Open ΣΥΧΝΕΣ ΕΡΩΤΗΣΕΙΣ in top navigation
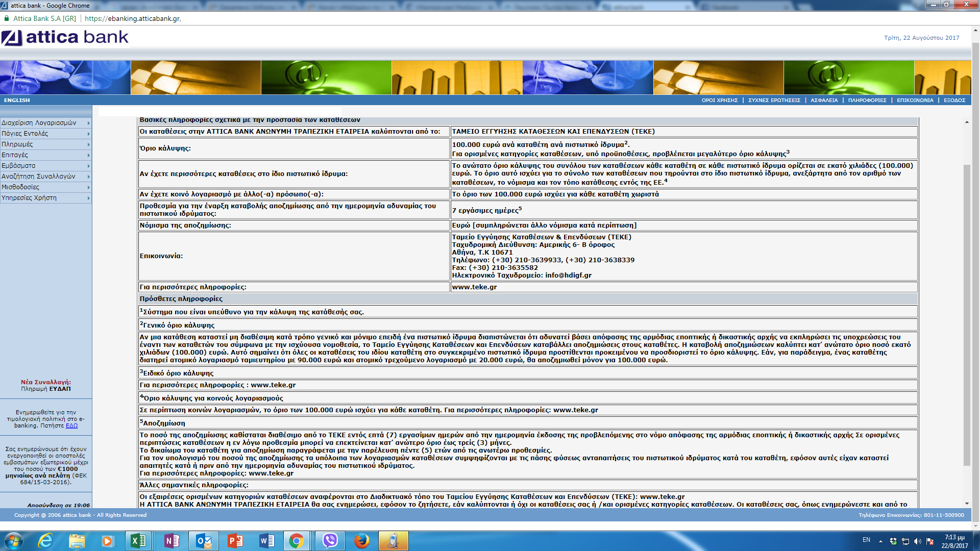This screenshot has width=980, height=551. point(774,101)
